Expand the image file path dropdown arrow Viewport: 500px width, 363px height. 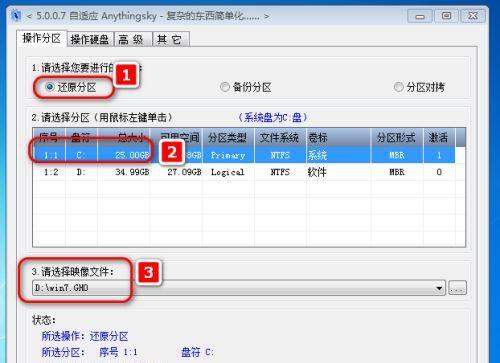click(x=440, y=288)
